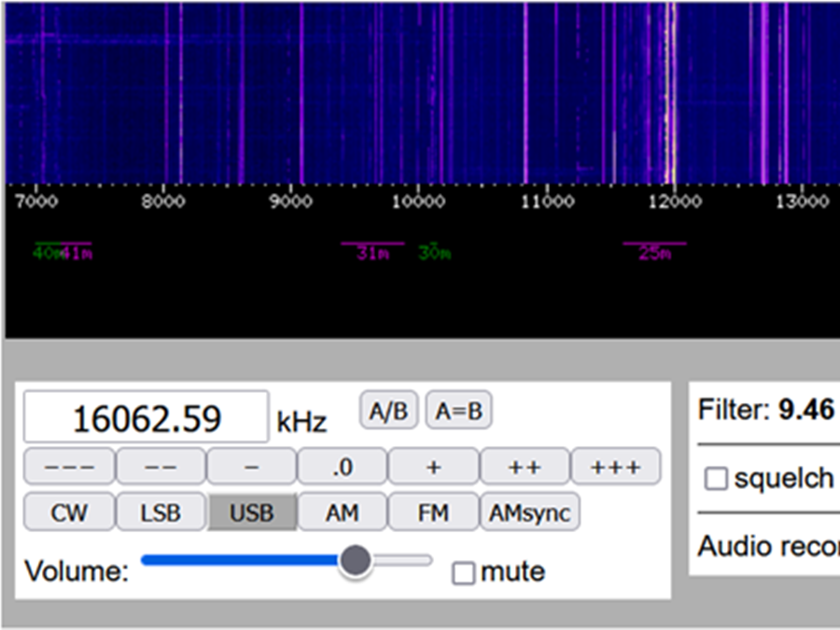Click the 12000 kHz mark on frequency scale

click(x=675, y=202)
